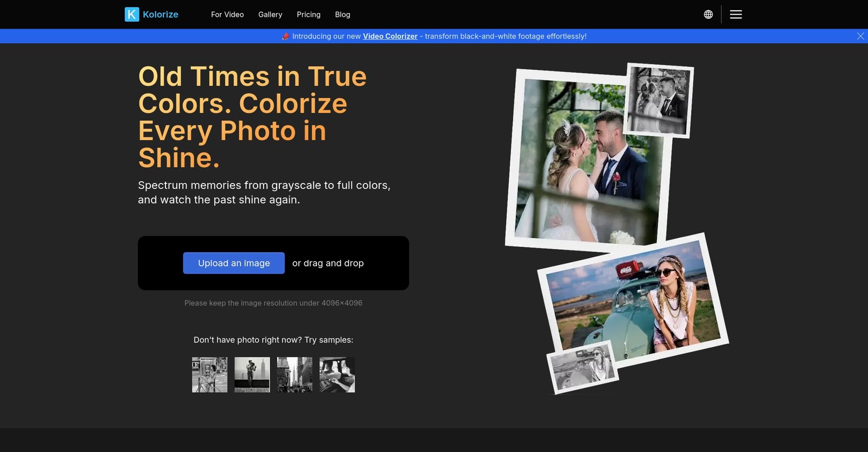Click the Kolorize K logo icon

pyautogui.click(x=132, y=15)
